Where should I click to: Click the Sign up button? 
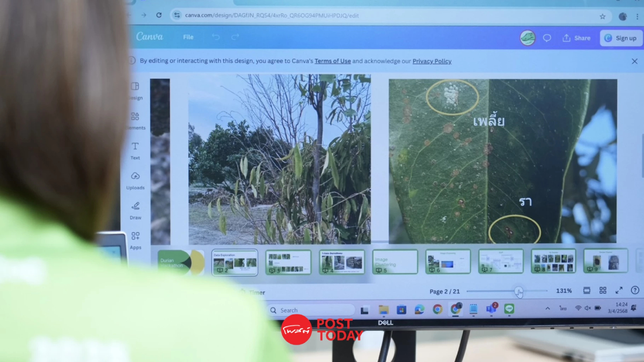621,38
